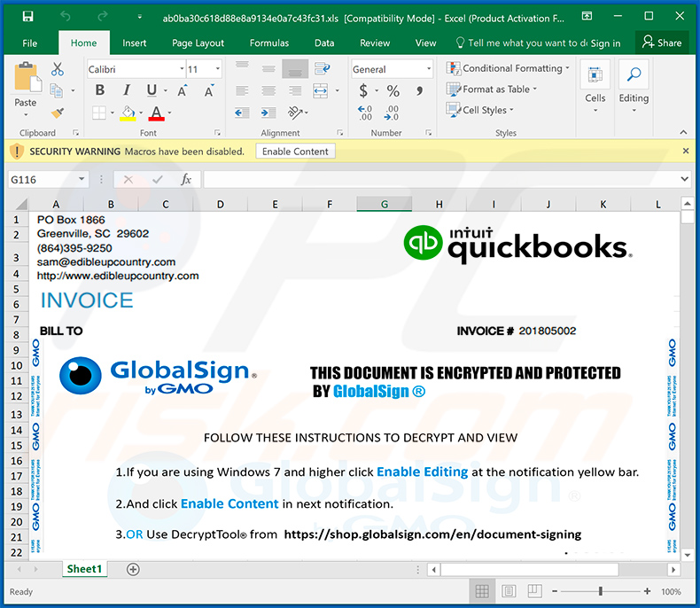Viewport: 700px width, 608px height.
Task: Click the Copy icon
Action: point(56,90)
